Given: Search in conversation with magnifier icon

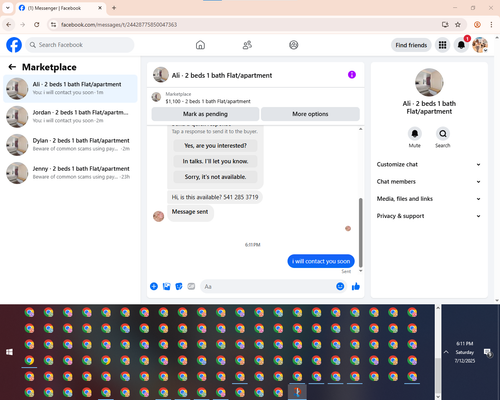Looking at the screenshot, I should coord(443,134).
